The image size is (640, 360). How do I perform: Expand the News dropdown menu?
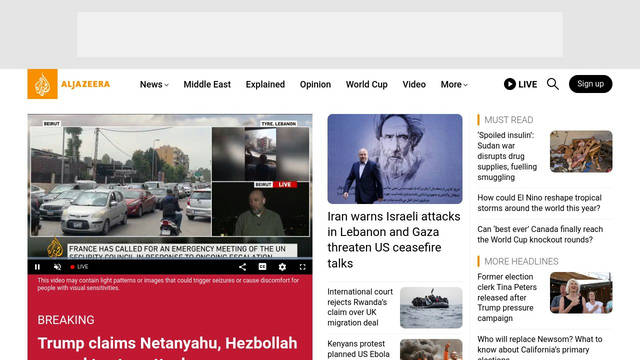(154, 84)
